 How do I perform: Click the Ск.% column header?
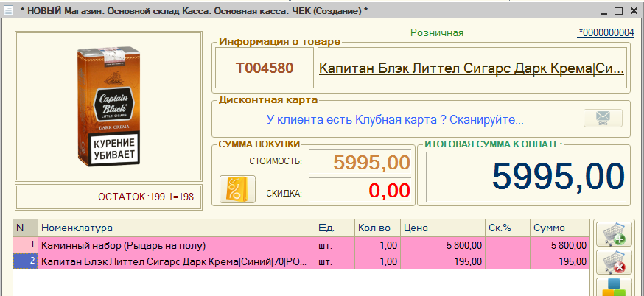pos(507,228)
